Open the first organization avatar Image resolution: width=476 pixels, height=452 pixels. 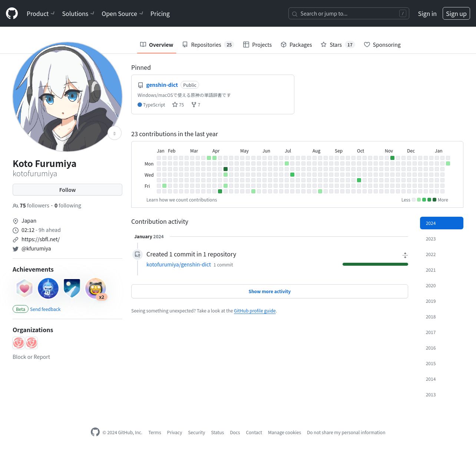(19, 343)
